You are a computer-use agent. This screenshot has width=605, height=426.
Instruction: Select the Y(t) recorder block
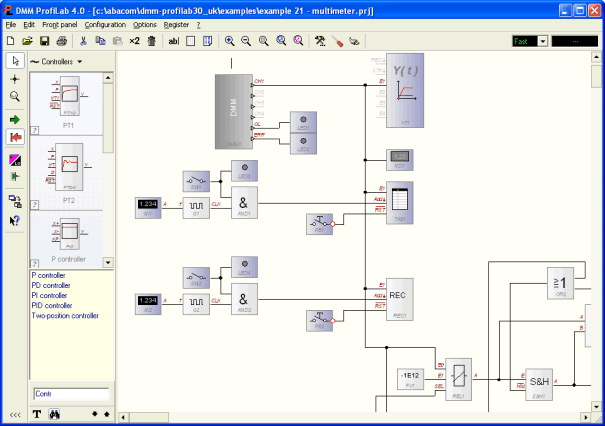405,90
